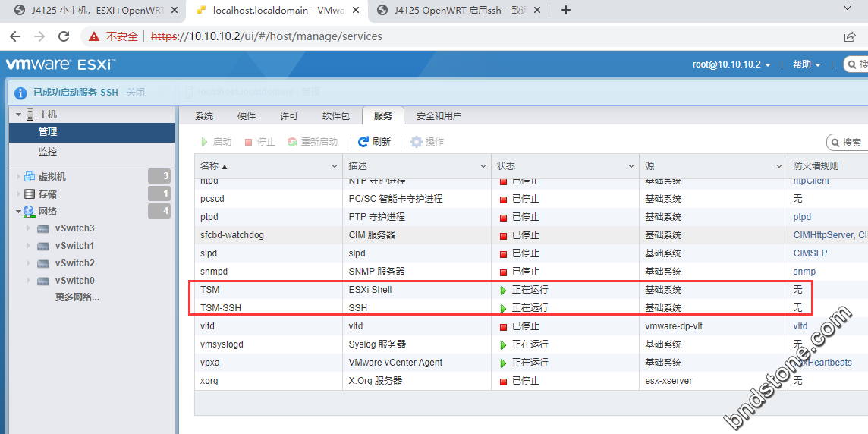Select Monitor (监控) in navigator

click(x=92, y=152)
